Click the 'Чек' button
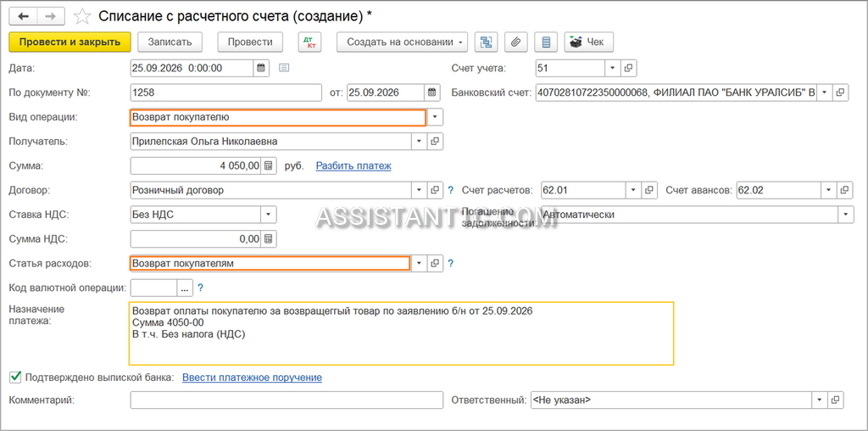The width and height of the screenshot is (868, 431). click(x=589, y=42)
